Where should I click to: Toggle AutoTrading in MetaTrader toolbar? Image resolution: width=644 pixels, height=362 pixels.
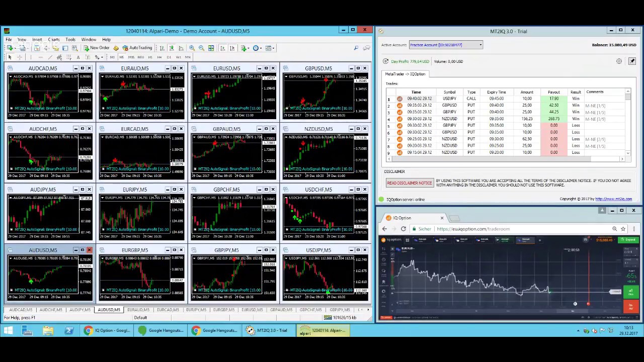(x=137, y=48)
